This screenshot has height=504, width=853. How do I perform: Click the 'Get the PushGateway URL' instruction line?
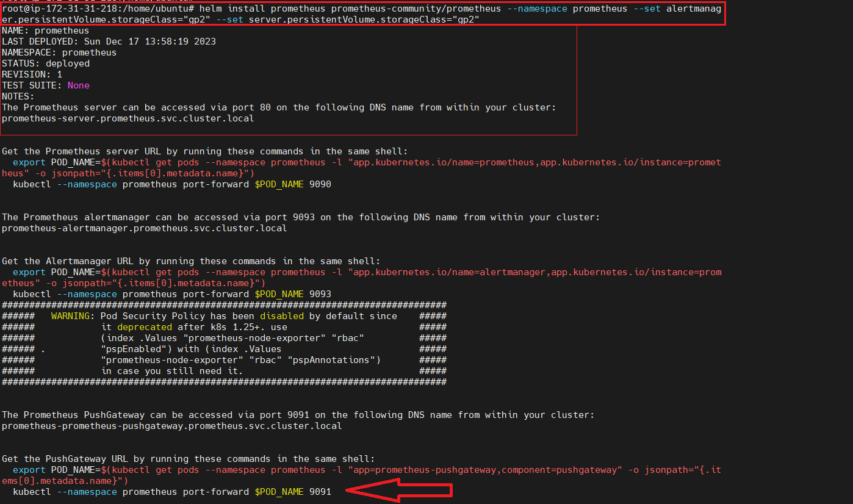click(x=189, y=459)
